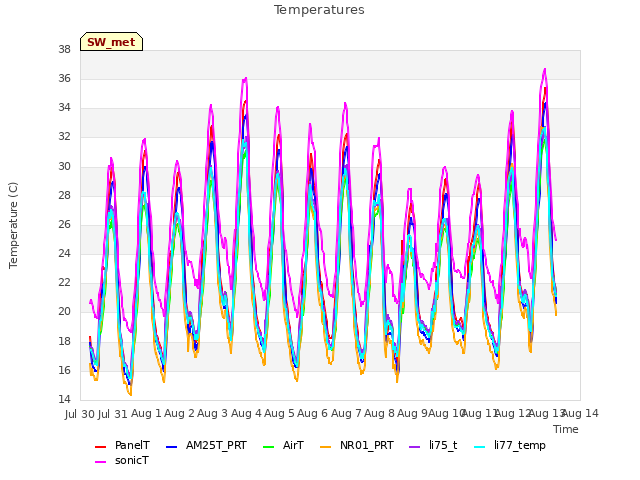Click the cyan li77_temp legend swatch
This screenshot has width=640, height=480.
pos(480,447)
